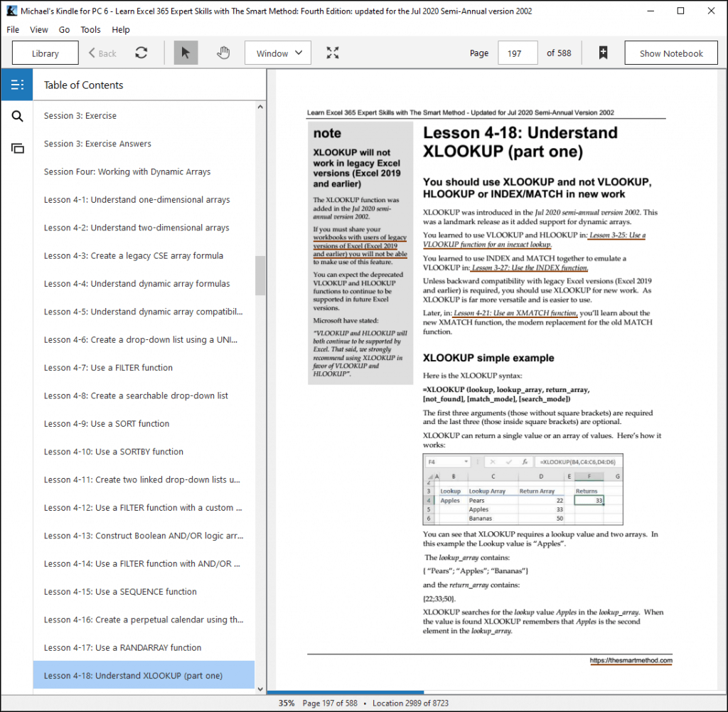Click the 'XLOOKUP simple example' subheading
728x712 pixels.
(x=488, y=358)
